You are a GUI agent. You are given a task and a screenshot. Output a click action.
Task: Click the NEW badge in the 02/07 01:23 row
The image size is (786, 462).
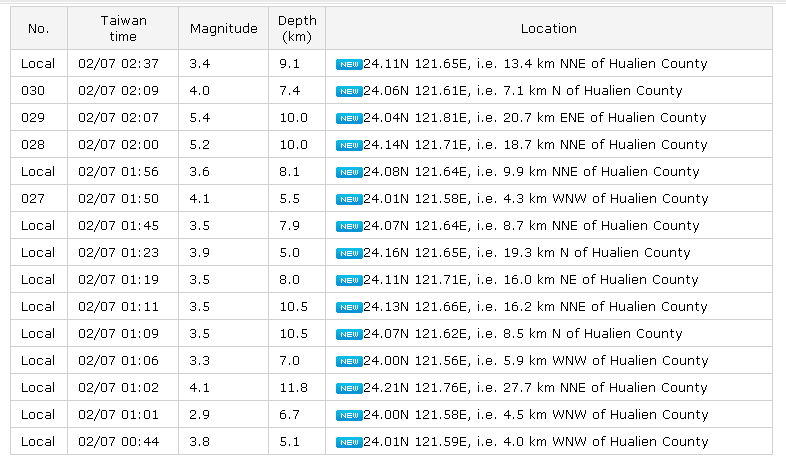(349, 254)
